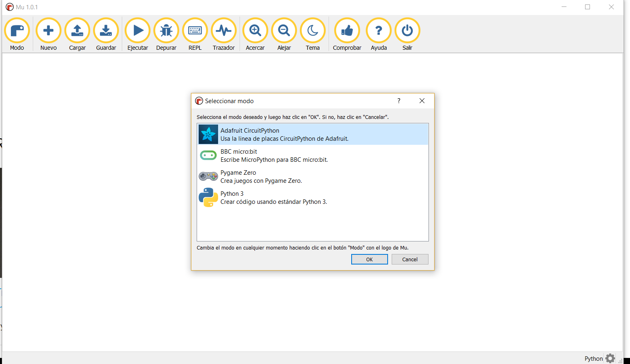
Task: Cancel the mode selection dialog
Action: [x=410, y=259]
